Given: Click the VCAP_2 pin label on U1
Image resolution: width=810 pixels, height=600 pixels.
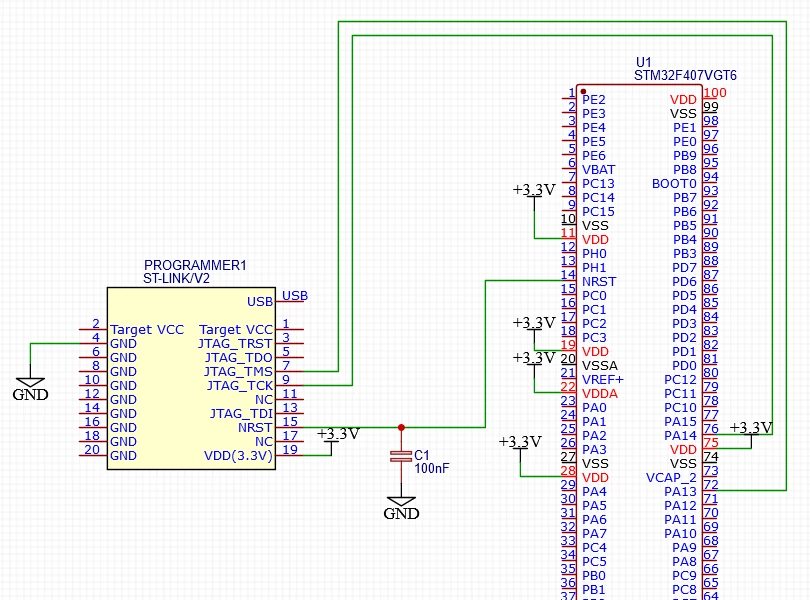Looking at the screenshot, I should [672, 478].
